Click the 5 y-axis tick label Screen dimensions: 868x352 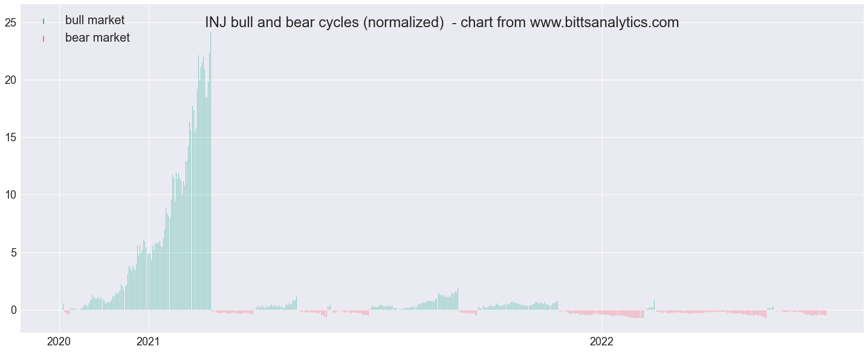pos(13,252)
